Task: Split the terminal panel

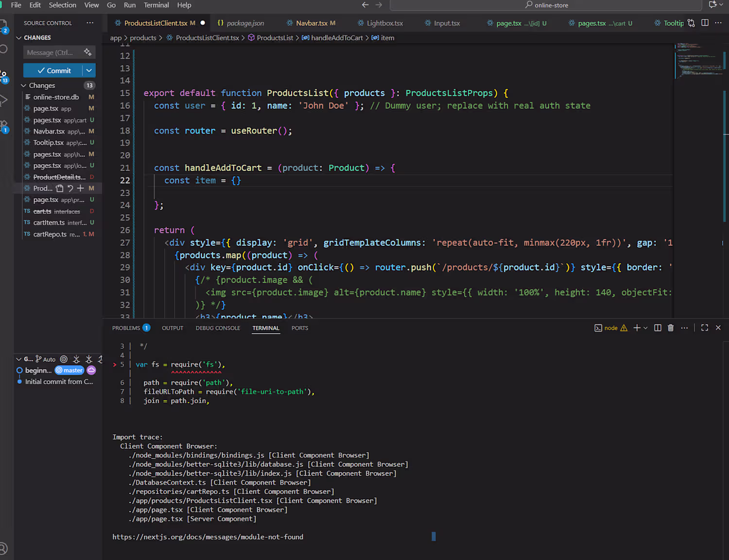Action: (658, 328)
